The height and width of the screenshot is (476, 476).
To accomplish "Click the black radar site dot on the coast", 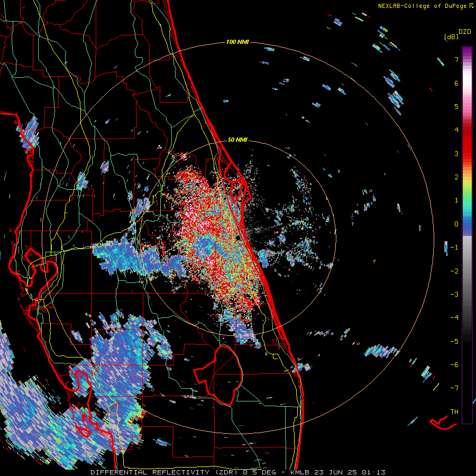I will (x=237, y=237).
